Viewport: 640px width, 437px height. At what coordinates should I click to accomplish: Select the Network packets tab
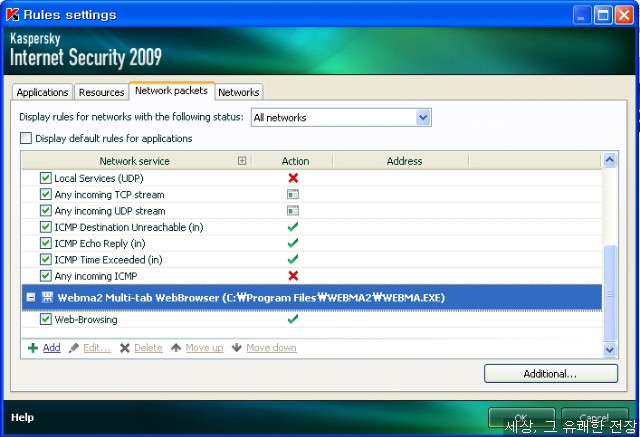[x=171, y=91]
